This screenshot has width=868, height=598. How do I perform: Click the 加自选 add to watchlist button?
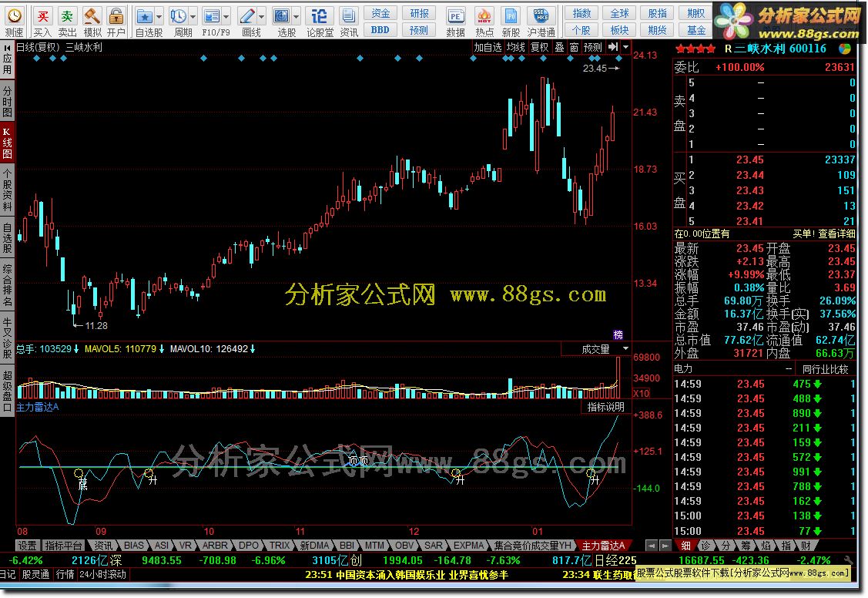click(x=488, y=48)
